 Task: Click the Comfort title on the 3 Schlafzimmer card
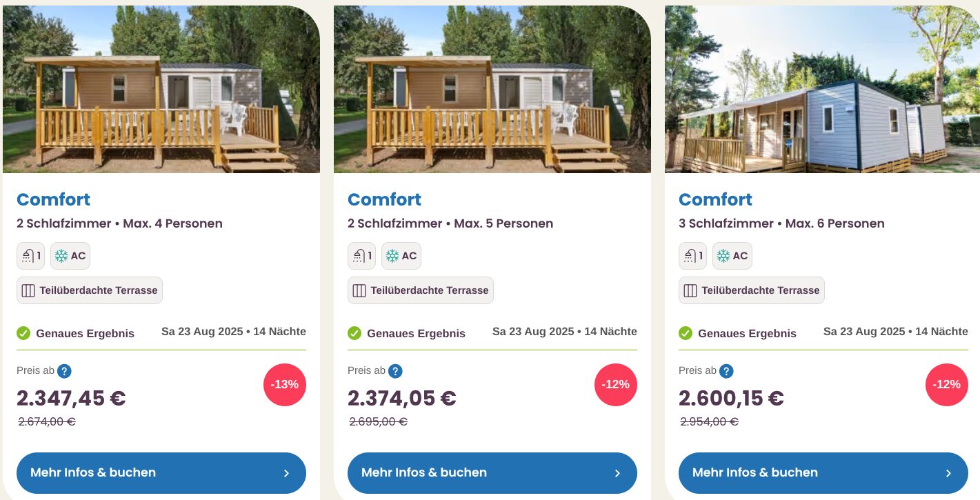click(715, 199)
